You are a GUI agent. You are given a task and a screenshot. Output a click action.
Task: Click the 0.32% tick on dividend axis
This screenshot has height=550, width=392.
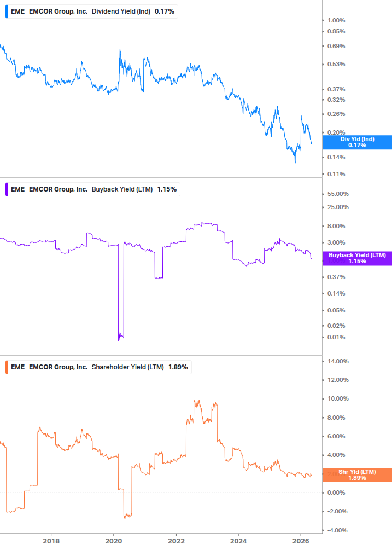tap(336, 100)
